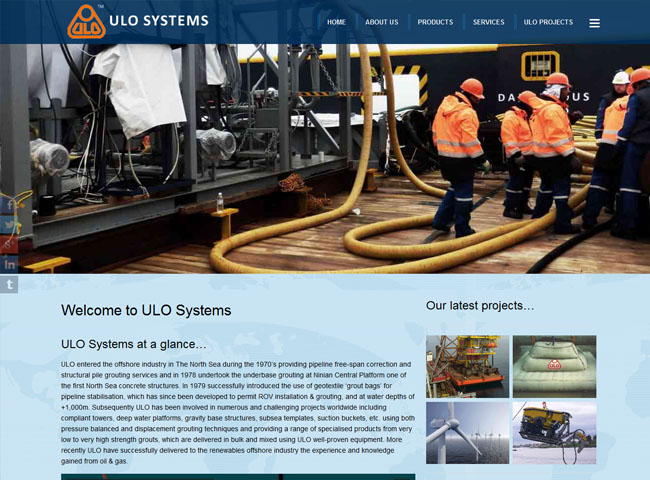Share via the Facebook sidebar icon
Viewport: 650px width, 480px height.
pyautogui.click(x=9, y=204)
